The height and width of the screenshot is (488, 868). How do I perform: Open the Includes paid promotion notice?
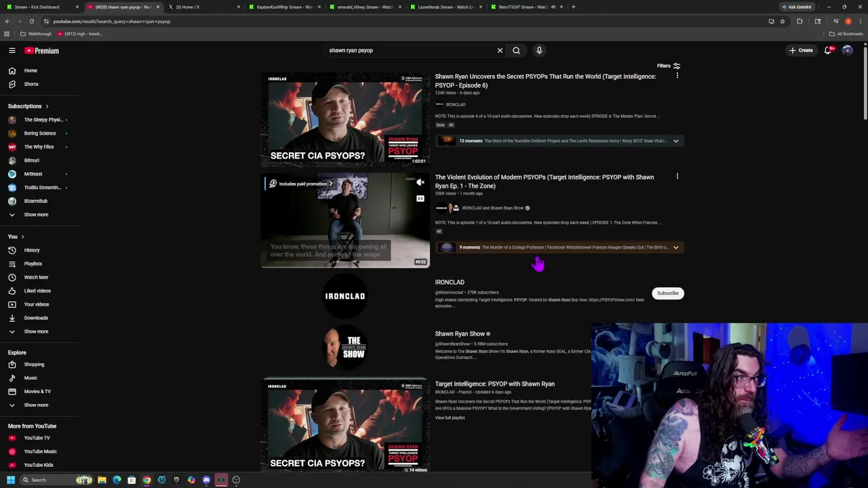coord(302,184)
